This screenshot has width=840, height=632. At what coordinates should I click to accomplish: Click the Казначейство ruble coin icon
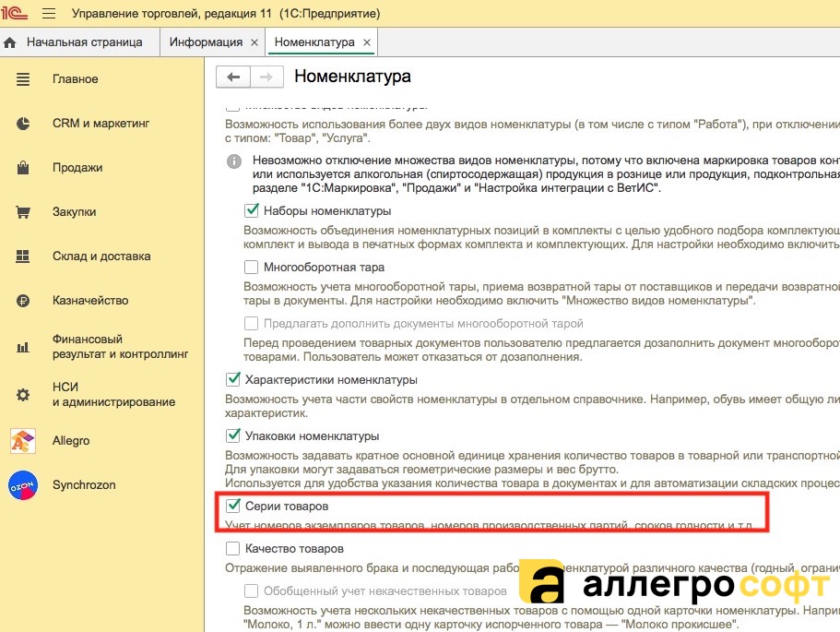[x=23, y=301]
